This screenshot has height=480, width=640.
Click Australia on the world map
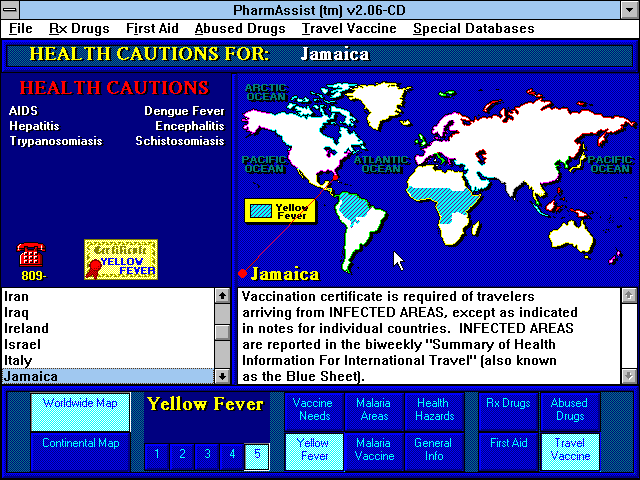[x=571, y=236]
